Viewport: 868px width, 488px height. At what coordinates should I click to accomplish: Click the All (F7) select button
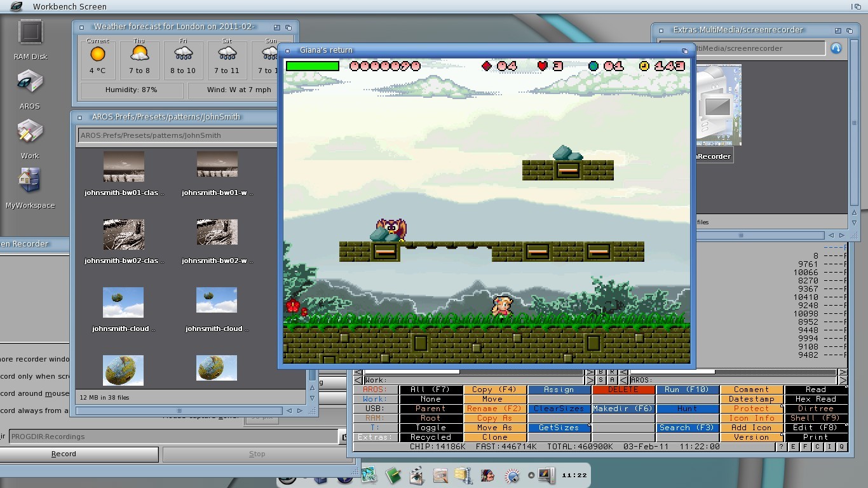tap(431, 390)
